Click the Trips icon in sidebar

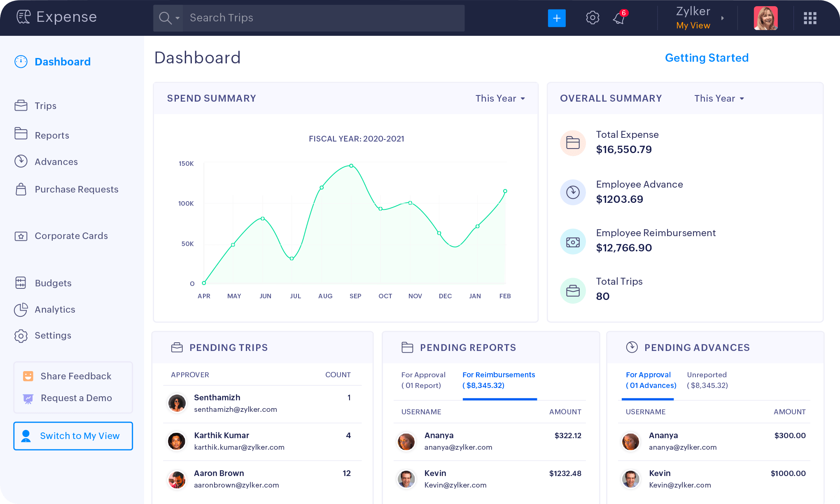pos(21,105)
